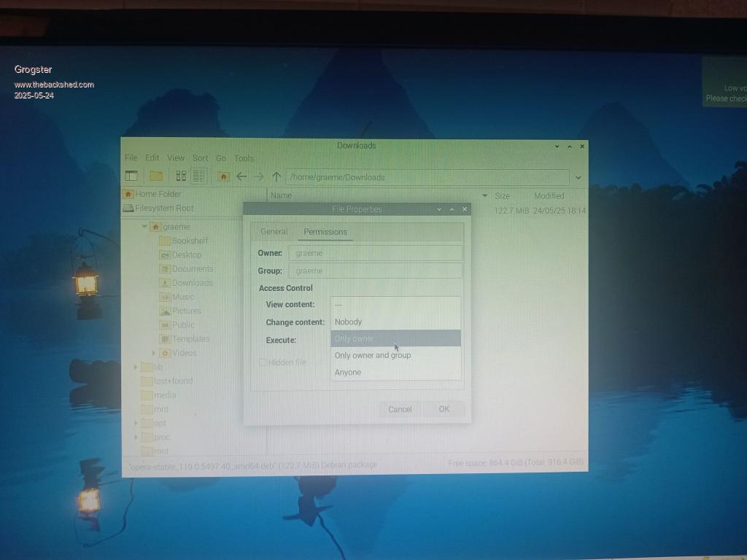Open the Pictures folder in tree
747x560 pixels.
point(186,311)
